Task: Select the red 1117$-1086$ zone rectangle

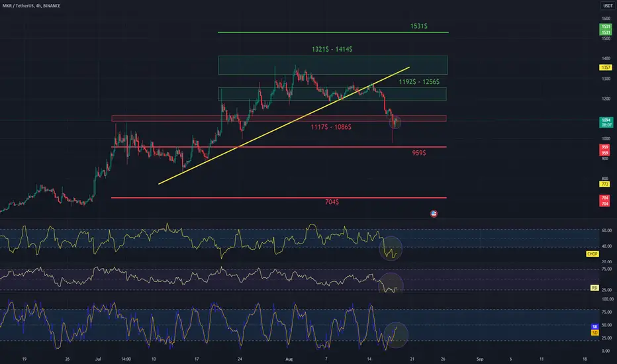Action: pos(279,118)
